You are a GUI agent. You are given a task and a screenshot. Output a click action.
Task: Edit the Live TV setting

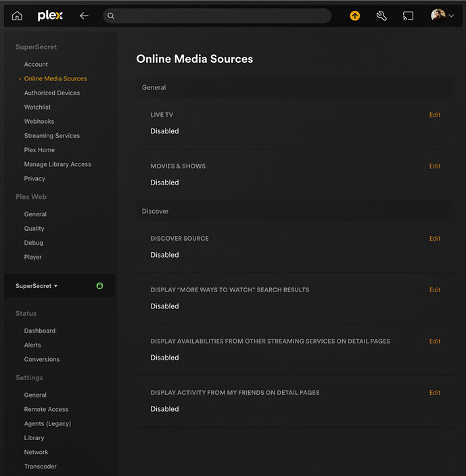(435, 115)
